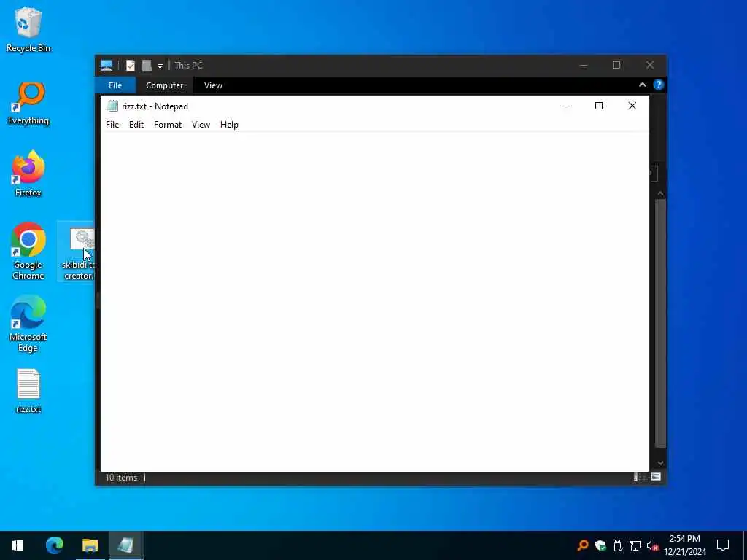Minimize the Notepad window

tap(566, 106)
